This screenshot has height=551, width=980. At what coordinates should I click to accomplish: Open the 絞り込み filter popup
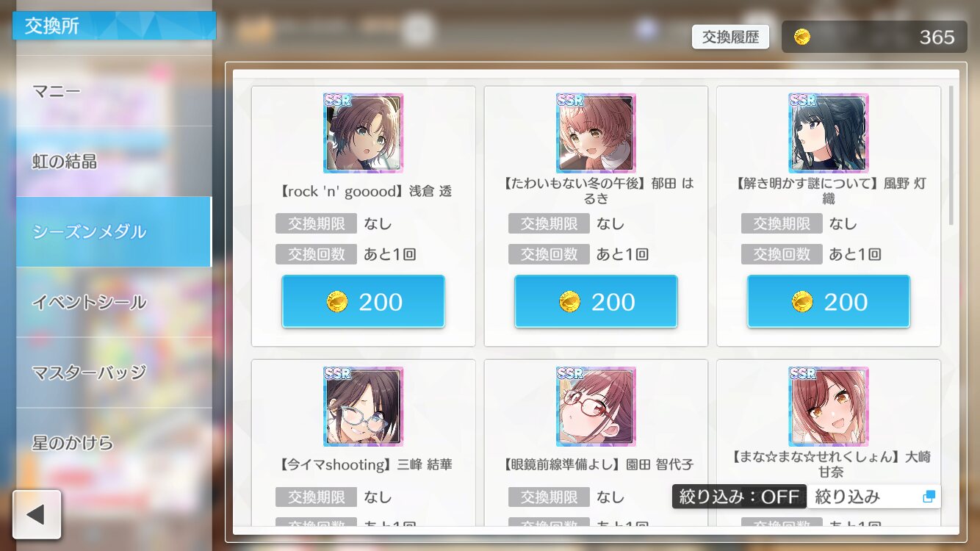(x=873, y=497)
